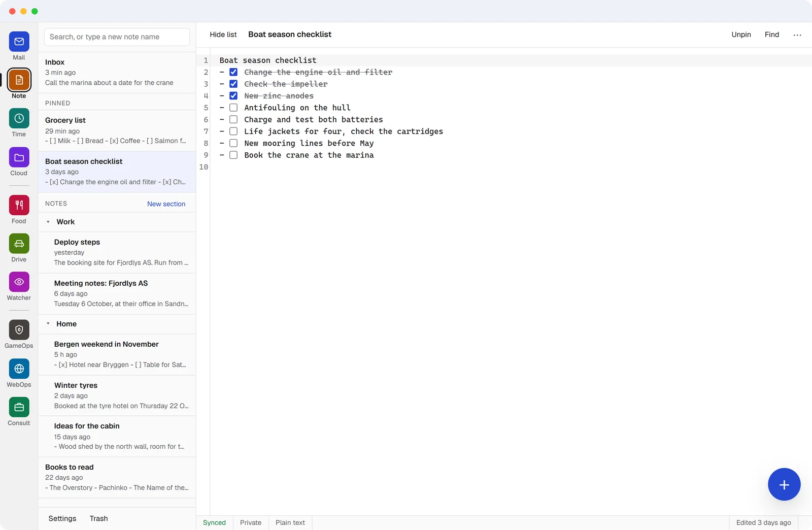Uncheck 'Change the engine oil and filter'
812x530 pixels.
click(x=233, y=72)
